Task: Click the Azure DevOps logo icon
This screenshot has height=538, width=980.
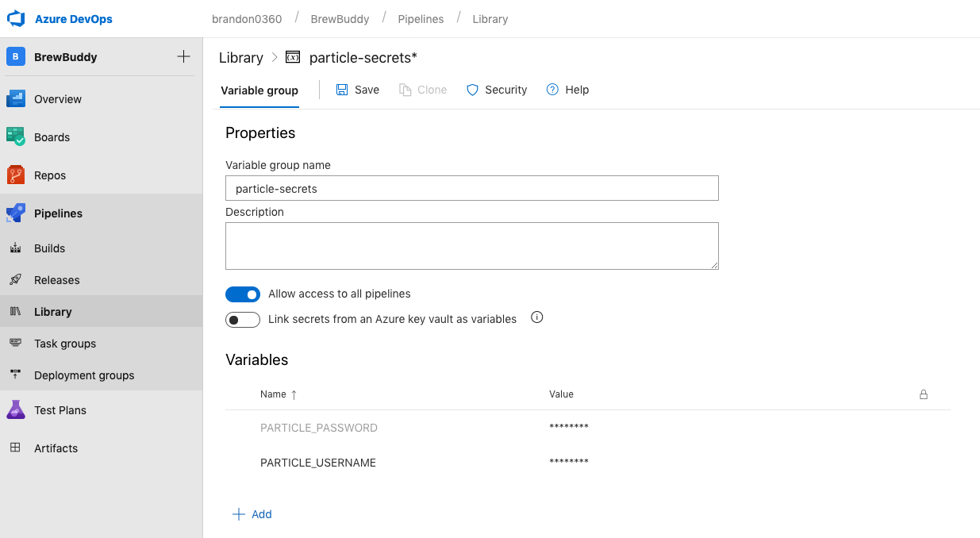Action: pyautogui.click(x=17, y=18)
